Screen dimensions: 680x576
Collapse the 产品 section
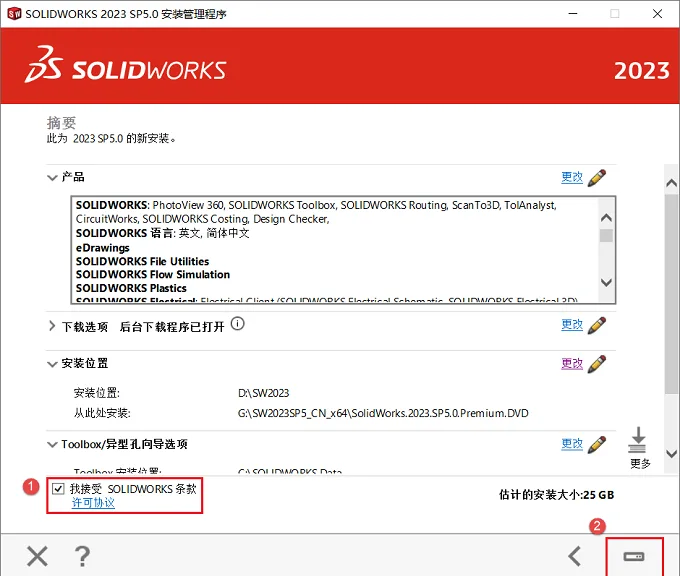tap(52, 178)
